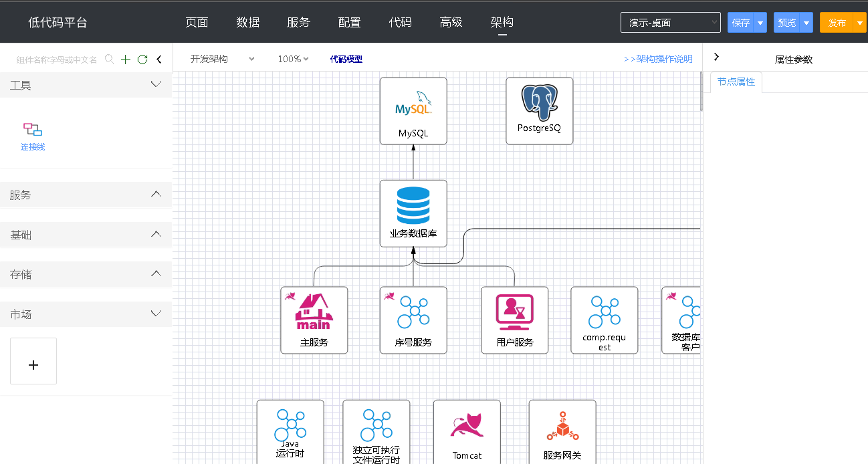868x464 pixels.
Task: Open the 代码 menu
Action: pos(401,22)
